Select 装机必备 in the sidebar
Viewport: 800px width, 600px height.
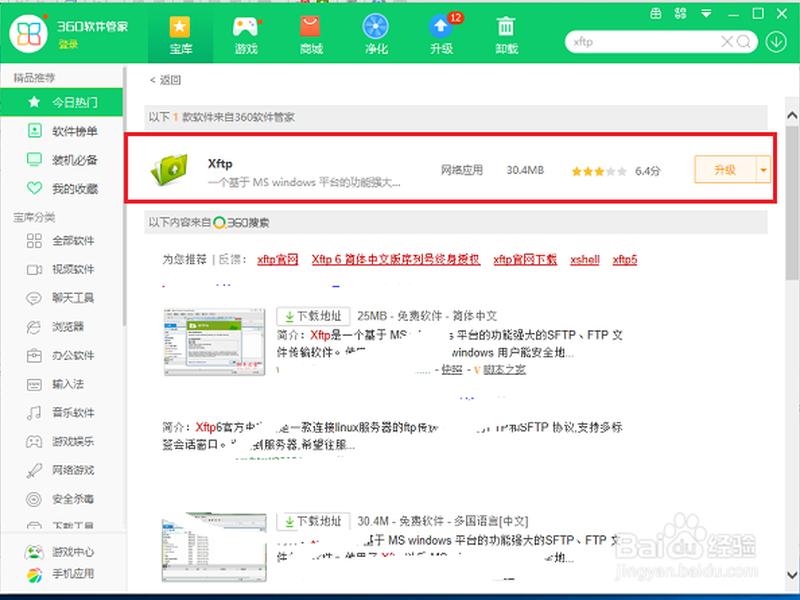61,160
